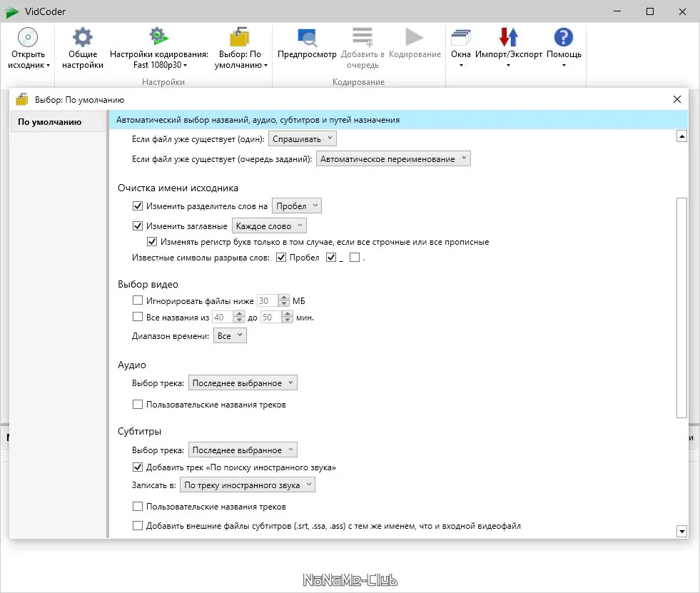Maximize the VidCoder window
Viewport: 700px width, 593px height.
[649, 11]
